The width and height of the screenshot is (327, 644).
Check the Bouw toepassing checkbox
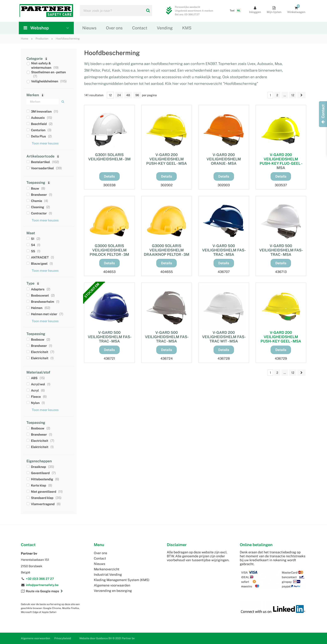click(x=28, y=188)
